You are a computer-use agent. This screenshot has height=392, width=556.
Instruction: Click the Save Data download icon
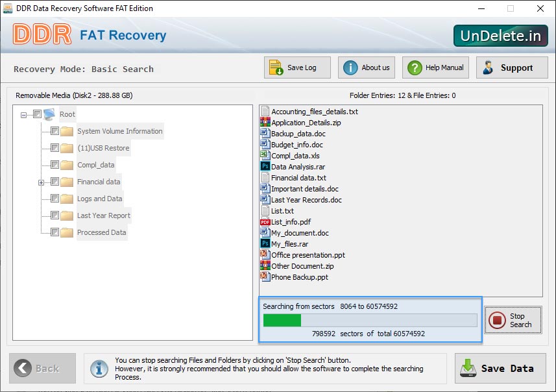click(468, 368)
